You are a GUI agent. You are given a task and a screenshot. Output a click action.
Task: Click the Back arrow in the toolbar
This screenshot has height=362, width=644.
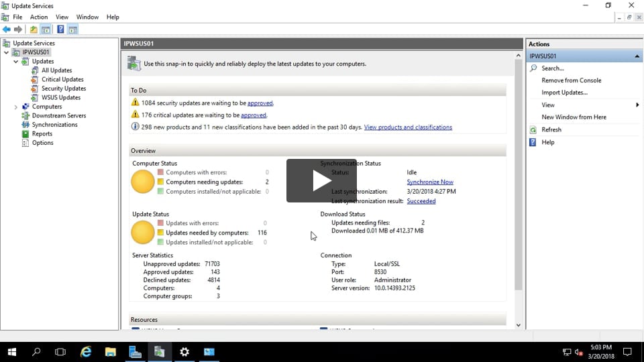[7, 29]
